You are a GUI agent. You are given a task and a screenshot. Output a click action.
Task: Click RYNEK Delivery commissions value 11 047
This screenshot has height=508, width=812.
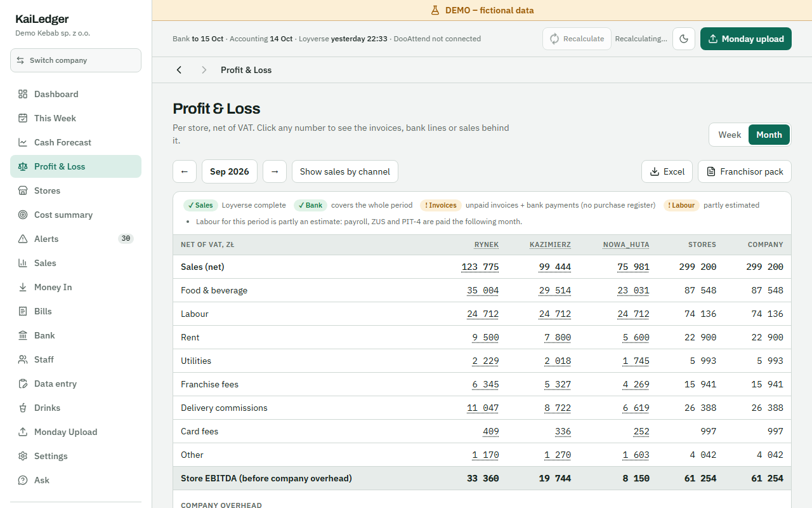[483, 408]
